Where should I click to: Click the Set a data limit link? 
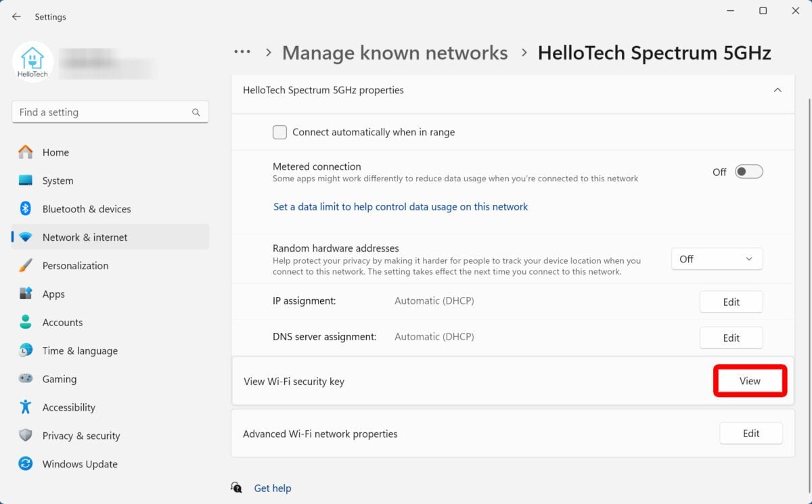[400, 207]
